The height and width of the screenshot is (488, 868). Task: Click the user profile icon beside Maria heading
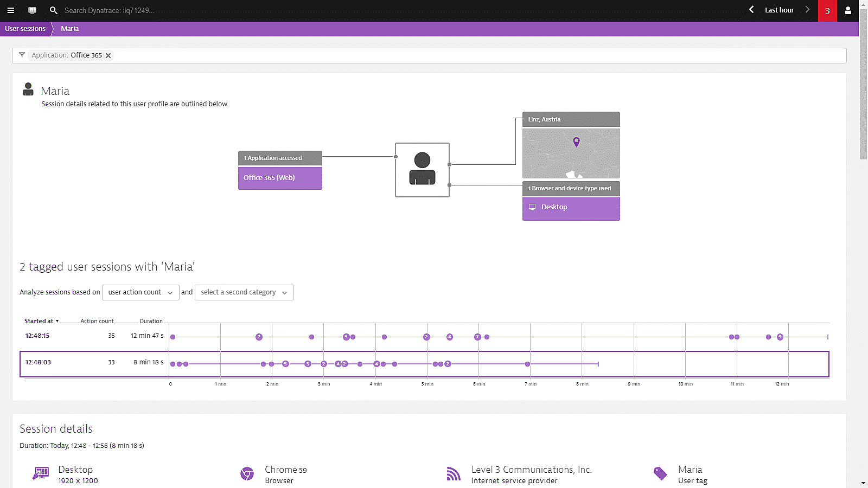pyautogui.click(x=28, y=89)
